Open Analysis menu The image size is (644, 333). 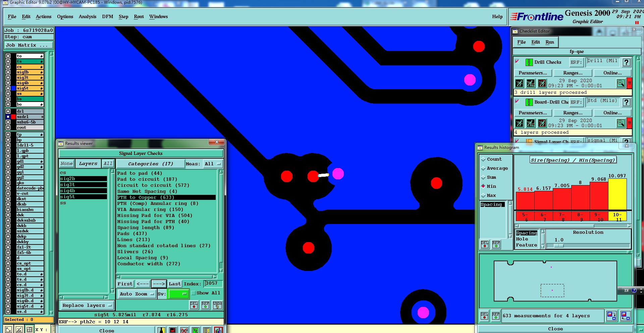(x=88, y=17)
